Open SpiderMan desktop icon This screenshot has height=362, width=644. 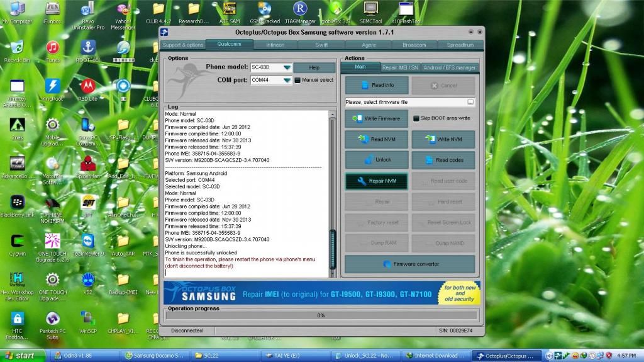pos(88,168)
